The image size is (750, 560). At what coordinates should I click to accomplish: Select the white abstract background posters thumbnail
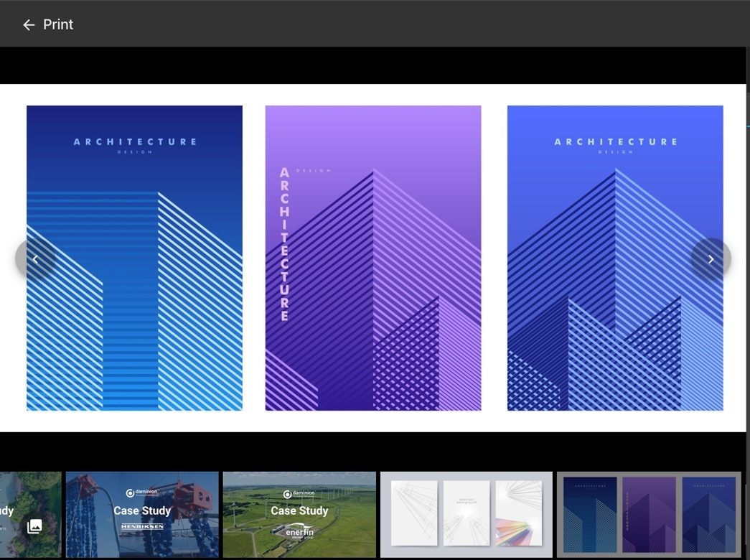[x=467, y=514]
